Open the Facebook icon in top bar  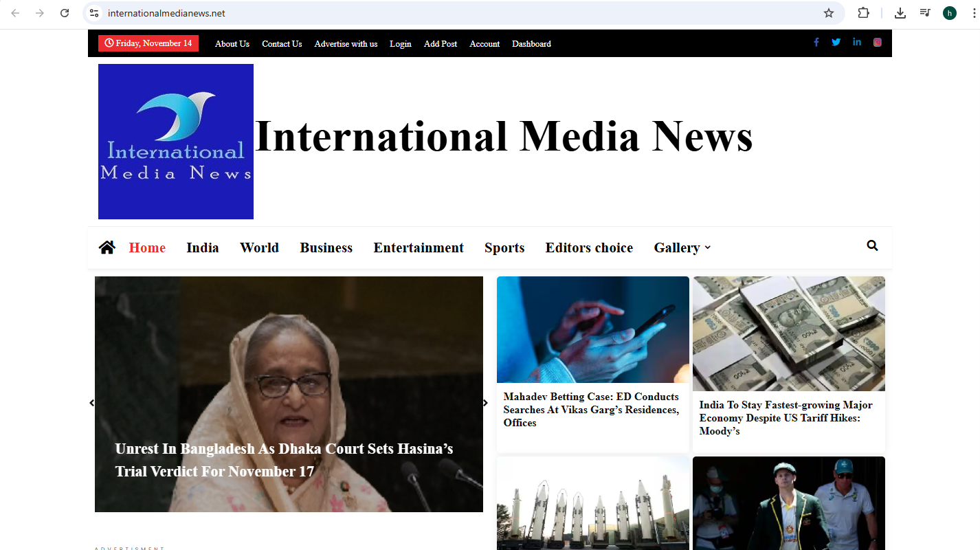816,42
